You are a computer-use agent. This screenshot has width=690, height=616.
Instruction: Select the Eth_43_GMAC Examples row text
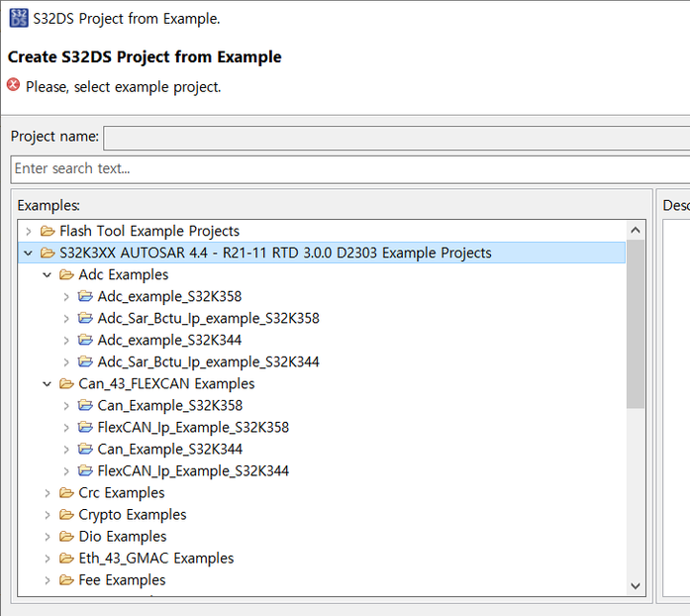point(156,558)
